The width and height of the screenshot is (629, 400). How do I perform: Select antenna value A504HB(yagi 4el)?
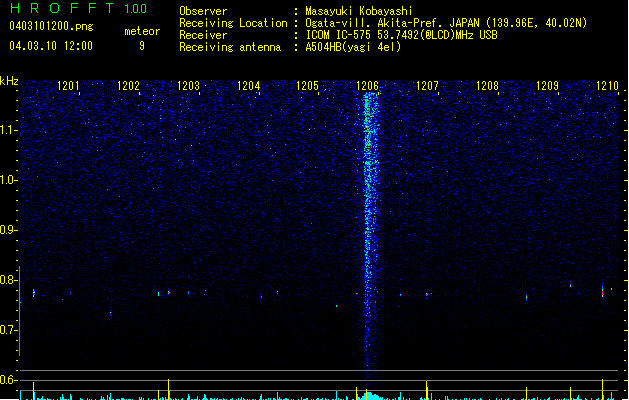353,47
